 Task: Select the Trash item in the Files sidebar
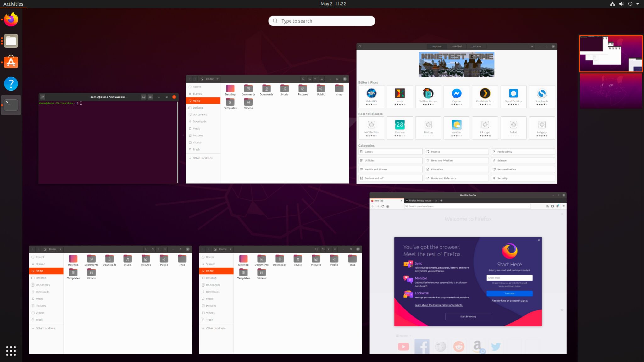point(196,149)
